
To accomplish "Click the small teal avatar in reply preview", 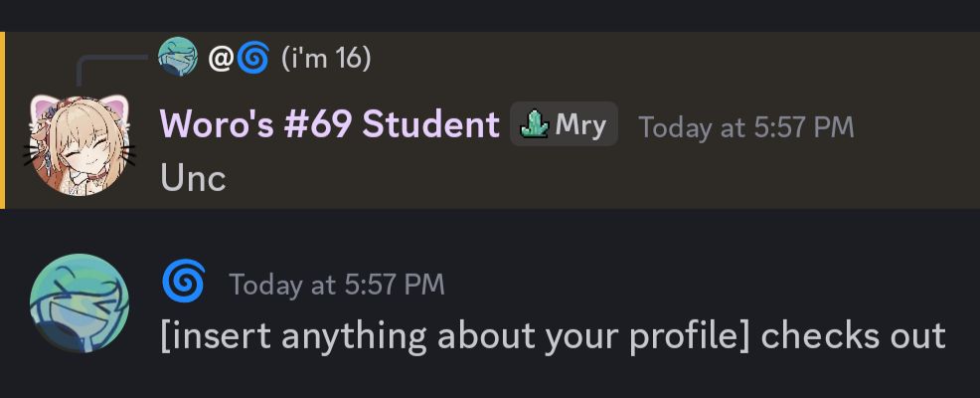I will pyautogui.click(x=178, y=57).
